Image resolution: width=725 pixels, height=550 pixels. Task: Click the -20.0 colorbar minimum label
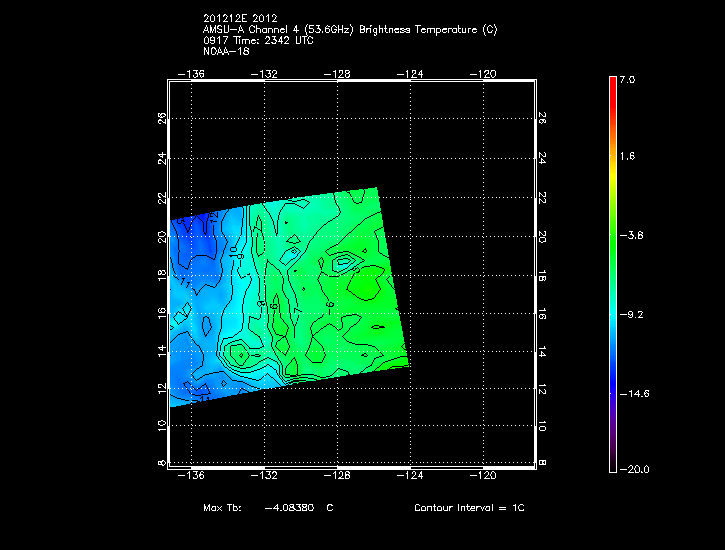point(634,470)
